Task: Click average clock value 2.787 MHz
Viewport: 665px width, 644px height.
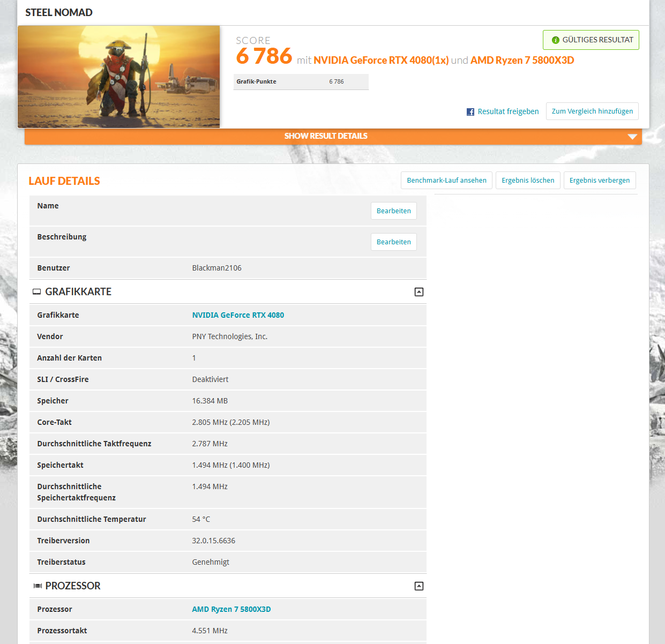Action: (x=210, y=444)
